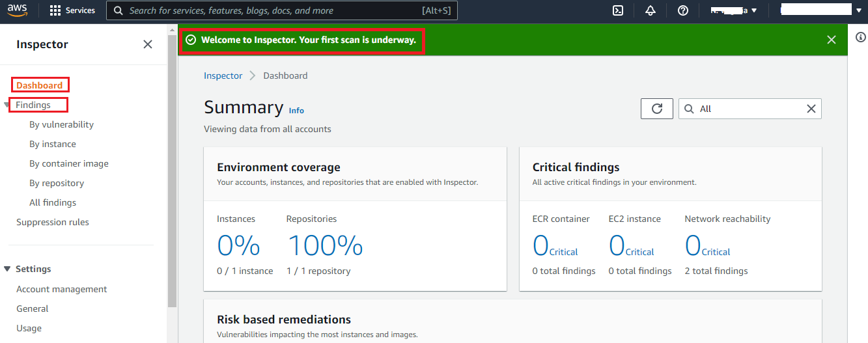This screenshot has height=343, width=868.
Task: Open the Summary Info link
Action: tap(296, 111)
